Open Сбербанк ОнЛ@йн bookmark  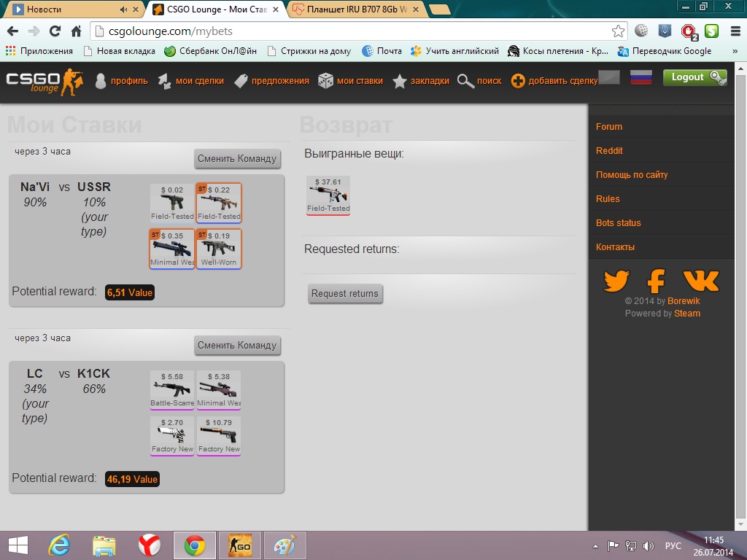click(x=211, y=51)
